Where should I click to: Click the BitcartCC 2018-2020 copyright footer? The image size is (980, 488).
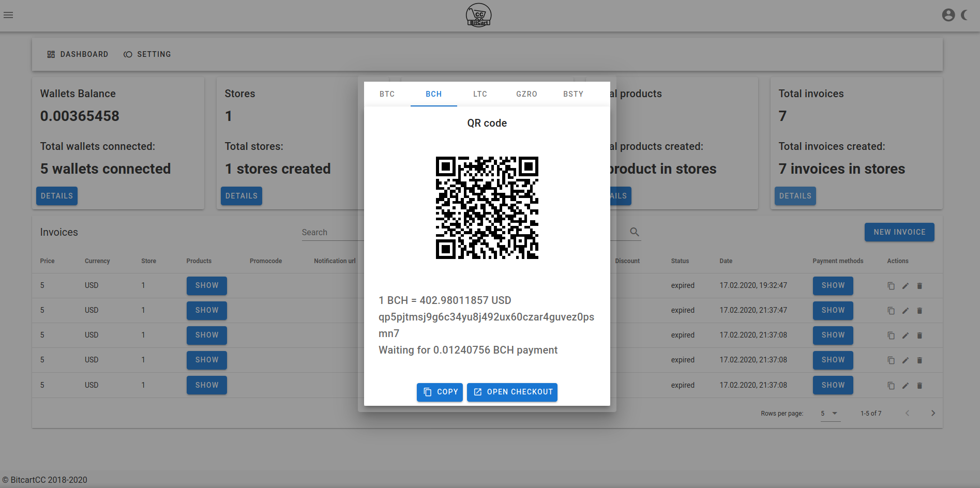(45, 480)
